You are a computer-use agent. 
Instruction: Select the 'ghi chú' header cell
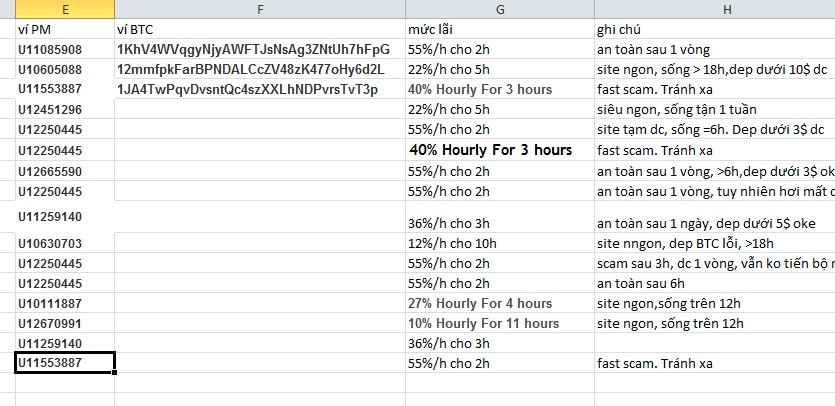coord(714,29)
